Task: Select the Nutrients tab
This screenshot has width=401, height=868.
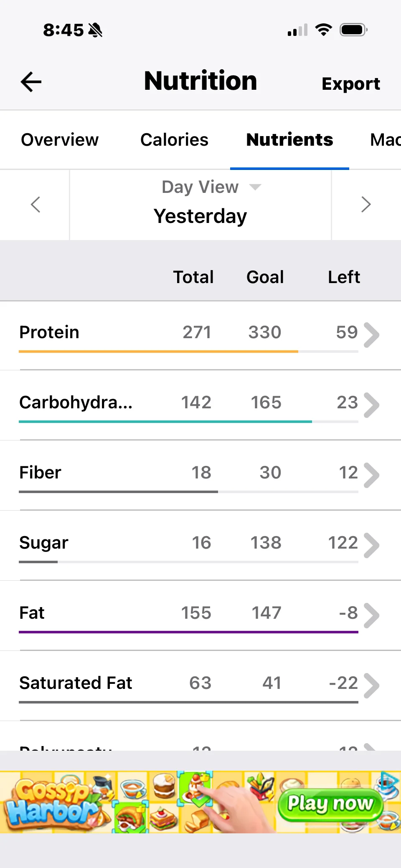Action: (289, 140)
